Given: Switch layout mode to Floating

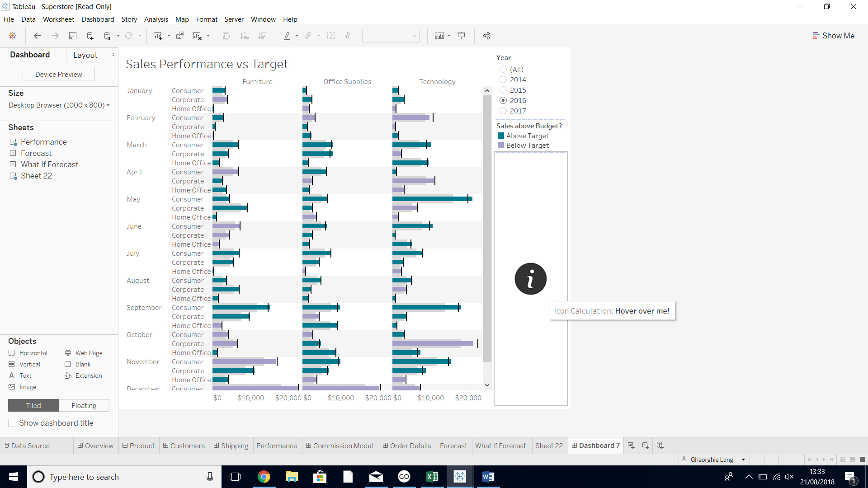Looking at the screenshot, I should click(84, 405).
